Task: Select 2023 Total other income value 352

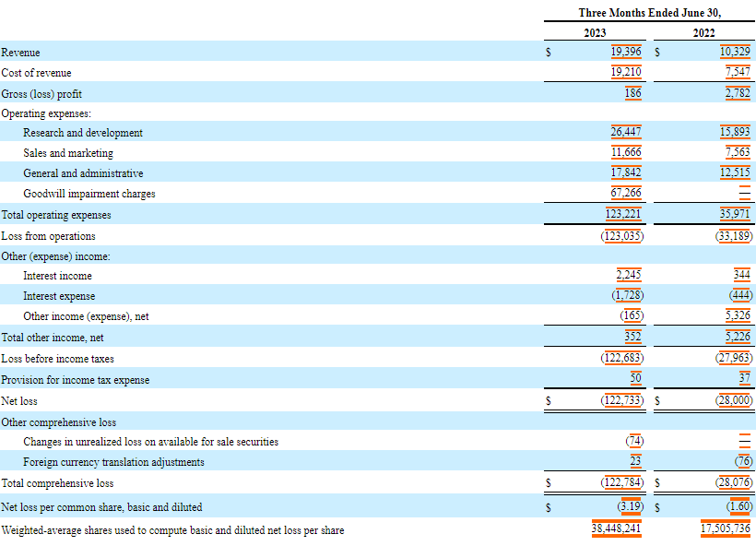Action: point(632,337)
